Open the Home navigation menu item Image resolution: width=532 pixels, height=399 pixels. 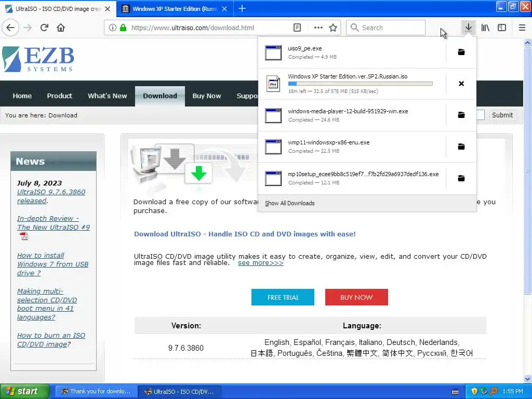pos(22,96)
